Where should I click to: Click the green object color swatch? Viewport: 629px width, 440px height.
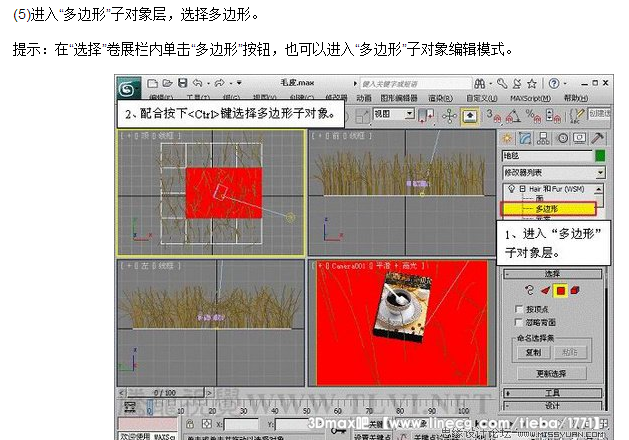600,155
